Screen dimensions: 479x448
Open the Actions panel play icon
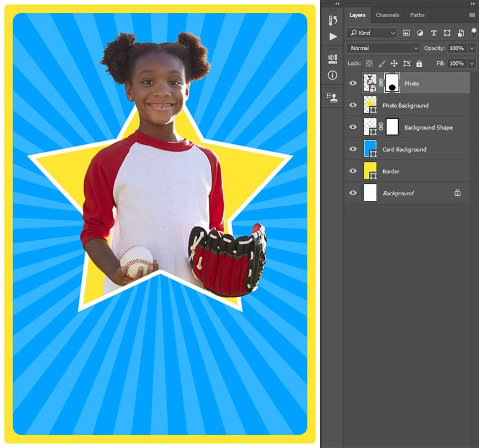coord(333,37)
